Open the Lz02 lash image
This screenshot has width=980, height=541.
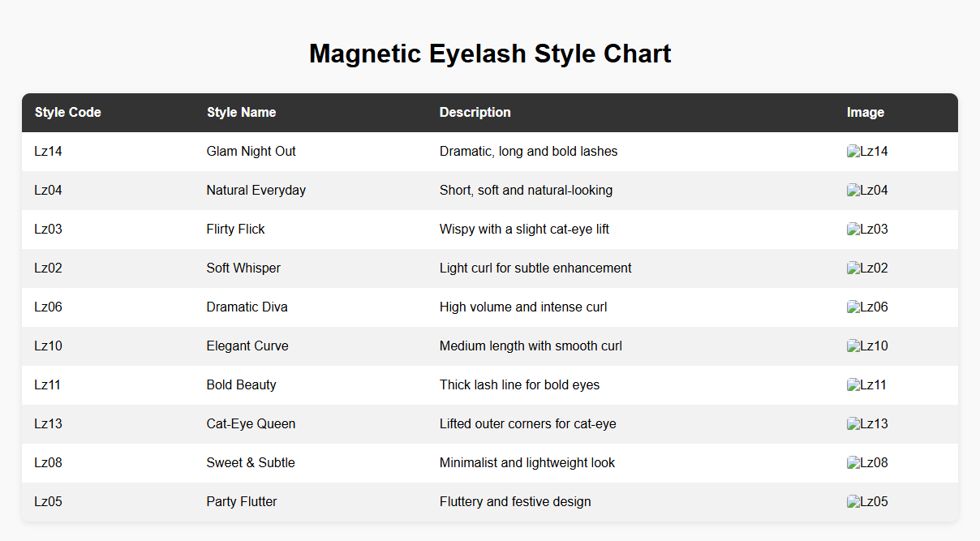coord(866,268)
